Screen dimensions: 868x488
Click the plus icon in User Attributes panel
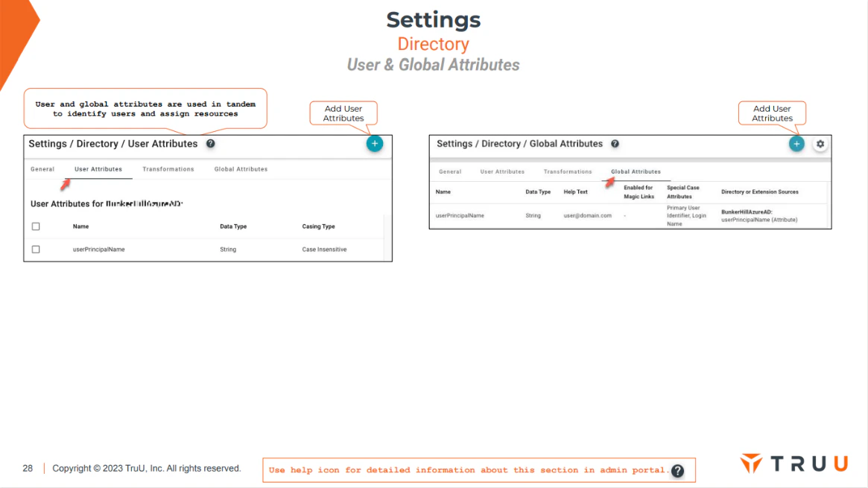[x=375, y=144]
